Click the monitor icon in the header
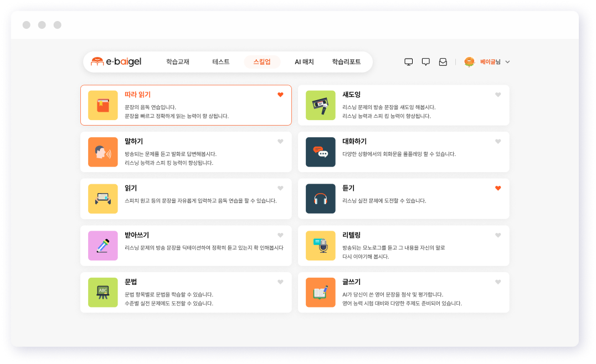Viewport: 596px width, 364px height. coord(409,62)
